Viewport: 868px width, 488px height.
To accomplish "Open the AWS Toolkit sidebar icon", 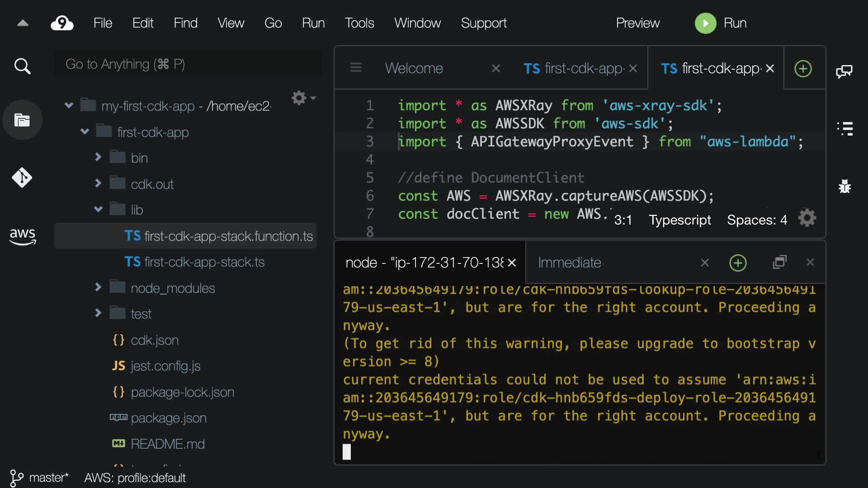I will (x=22, y=236).
